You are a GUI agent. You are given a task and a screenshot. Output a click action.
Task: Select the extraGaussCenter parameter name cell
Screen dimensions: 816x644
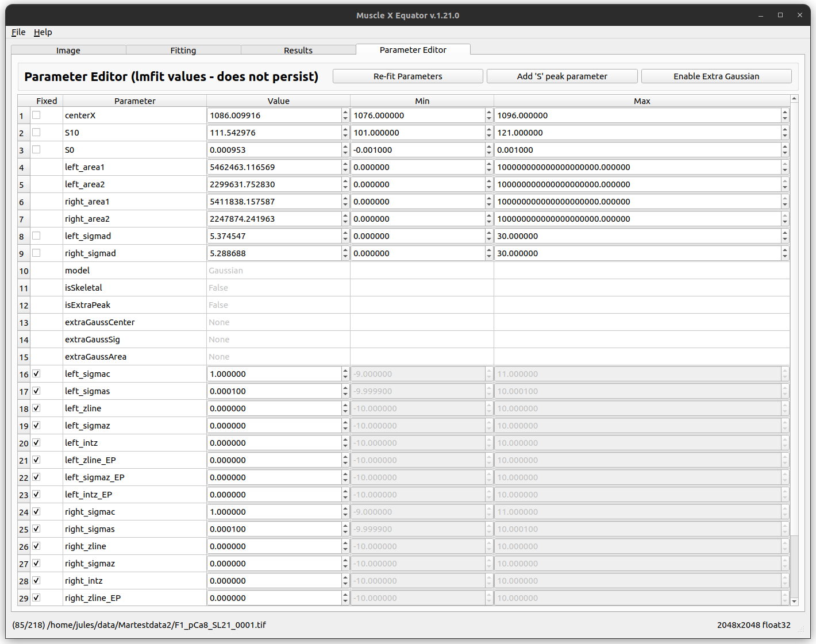point(135,322)
